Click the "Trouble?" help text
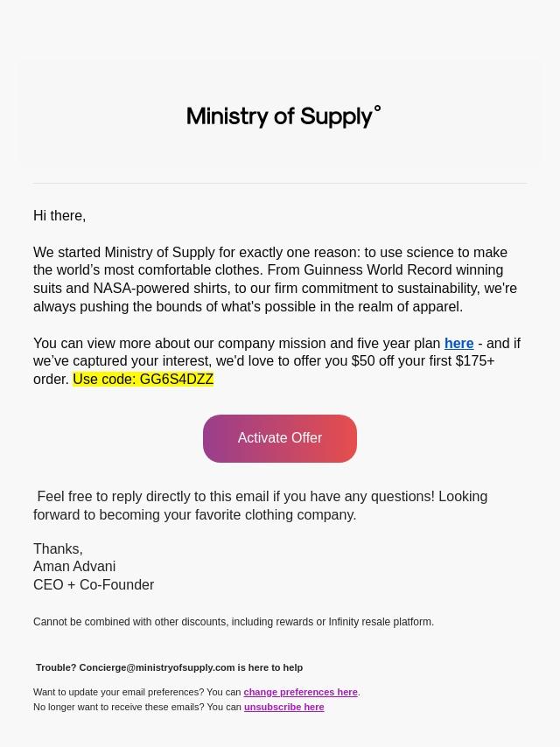Screen dimensions: 560x747 (x=56, y=667)
